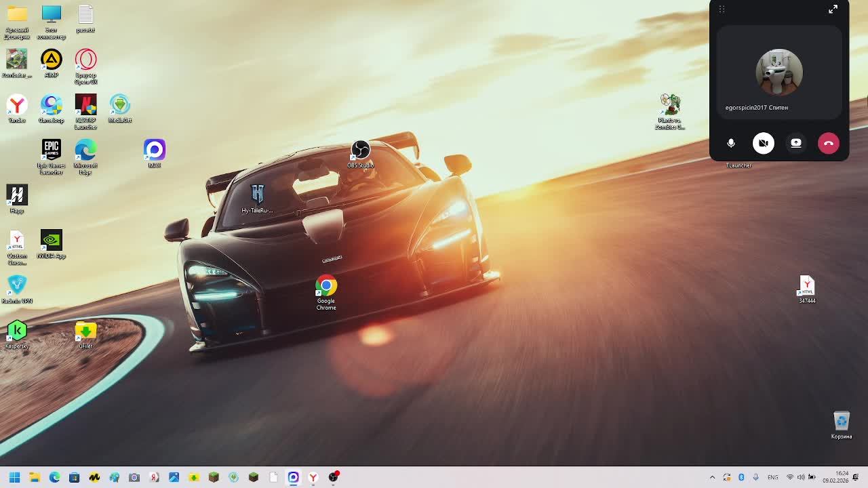The width and height of the screenshot is (868, 488).
Task: Open Microsoft Edge from the taskbar
Action: 54,477
